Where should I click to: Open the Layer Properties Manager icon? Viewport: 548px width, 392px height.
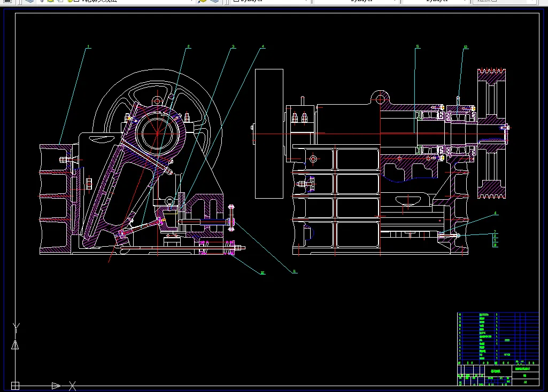click(30, 2)
